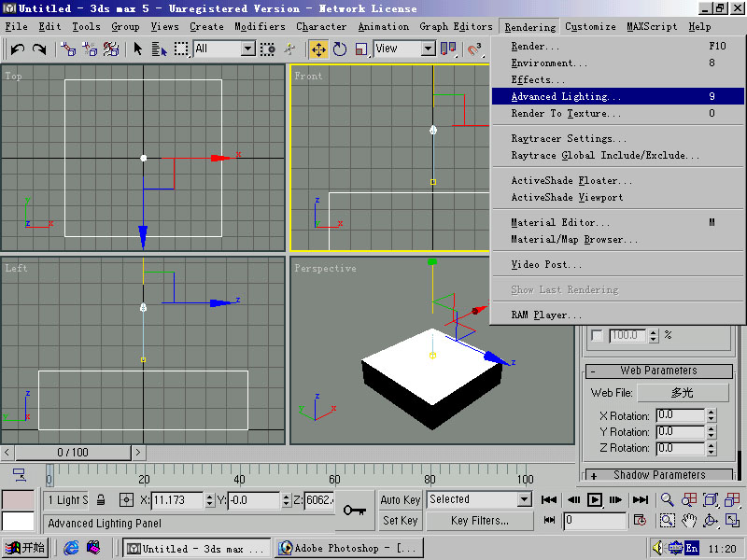The width and height of the screenshot is (747, 560).
Task: Click the mini curve editor icon
Action: [20, 475]
